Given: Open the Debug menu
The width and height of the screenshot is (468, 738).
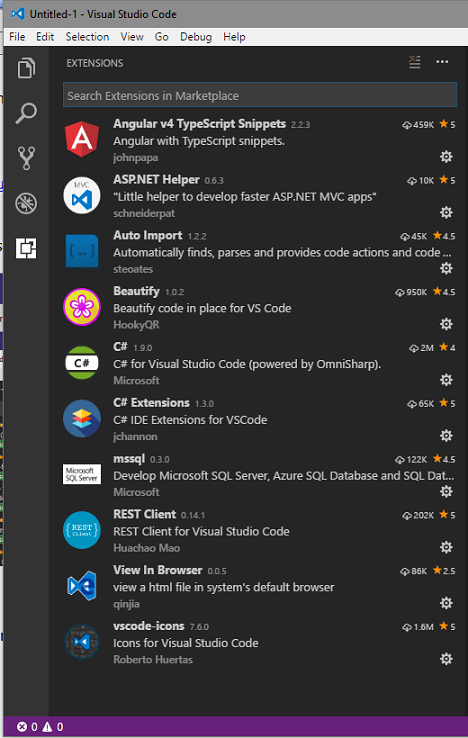Looking at the screenshot, I should pos(196,37).
